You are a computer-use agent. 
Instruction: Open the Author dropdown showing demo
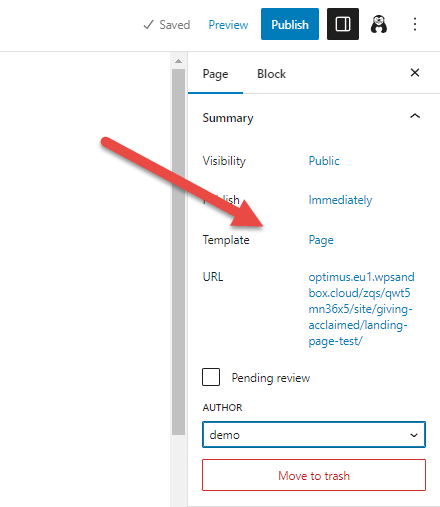[x=314, y=435]
